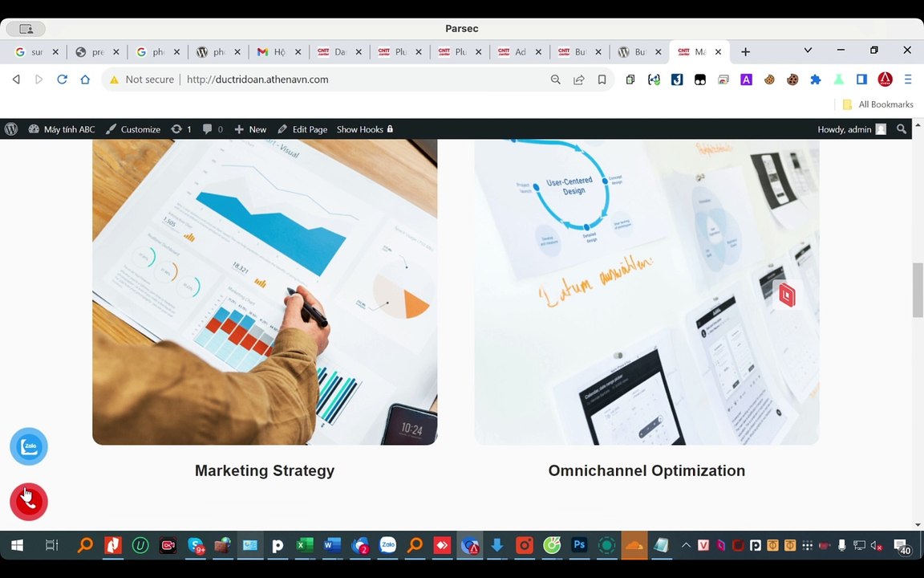Open Excel from the taskbar

304,546
